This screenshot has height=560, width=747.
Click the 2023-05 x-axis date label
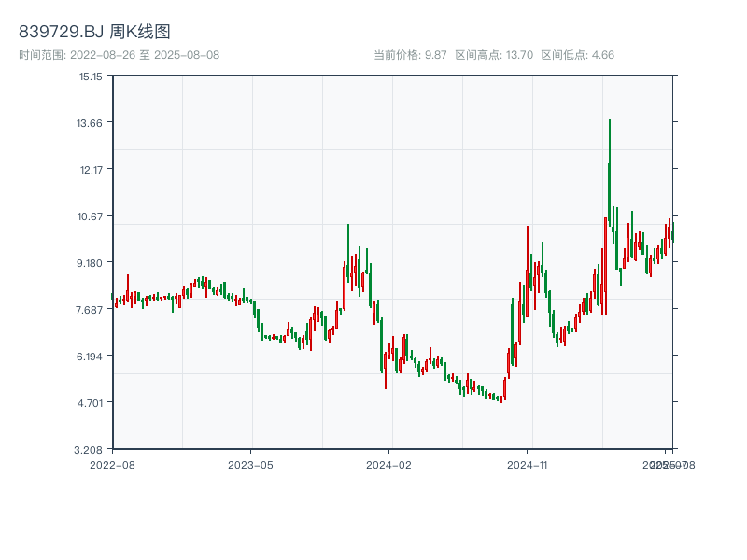point(250,465)
